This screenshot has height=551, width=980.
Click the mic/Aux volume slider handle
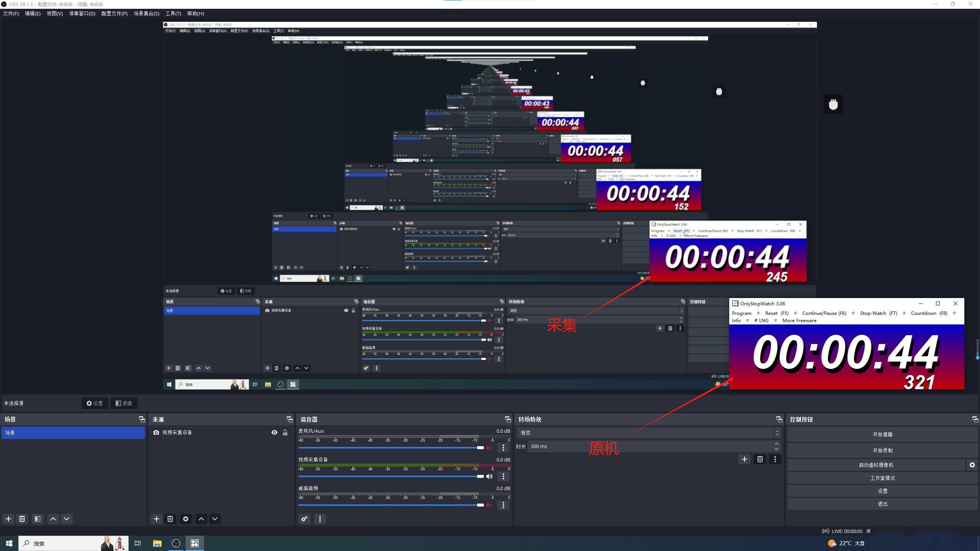pyautogui.click(x=480, y=448)
